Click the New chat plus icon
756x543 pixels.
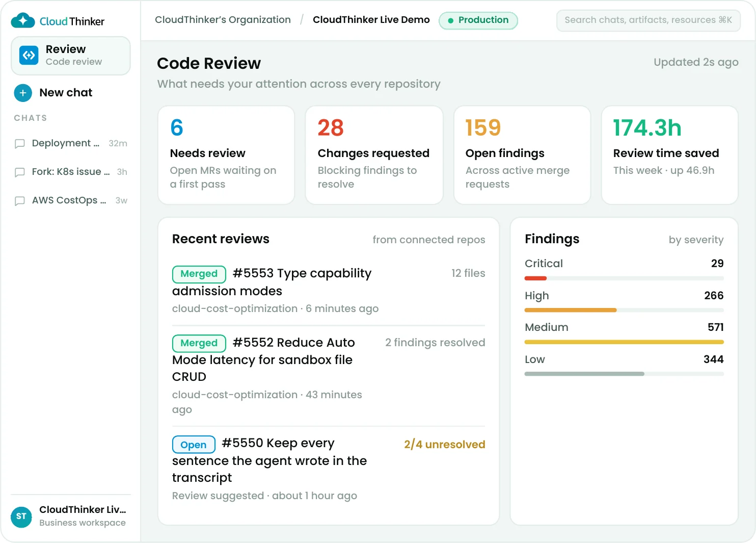23,93
